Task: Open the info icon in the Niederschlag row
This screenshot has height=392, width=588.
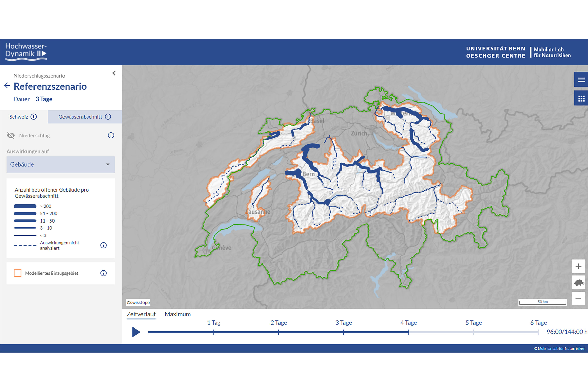Action: (x=111, y=135)
